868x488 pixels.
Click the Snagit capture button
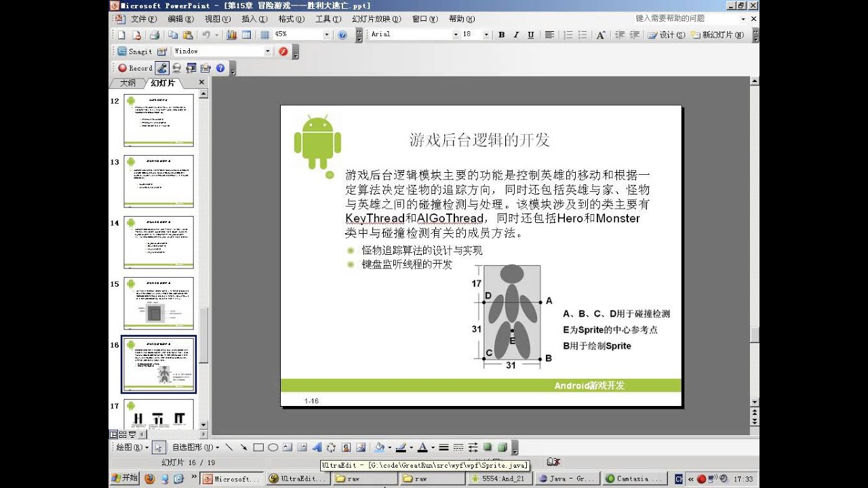[x=134, y=52]
